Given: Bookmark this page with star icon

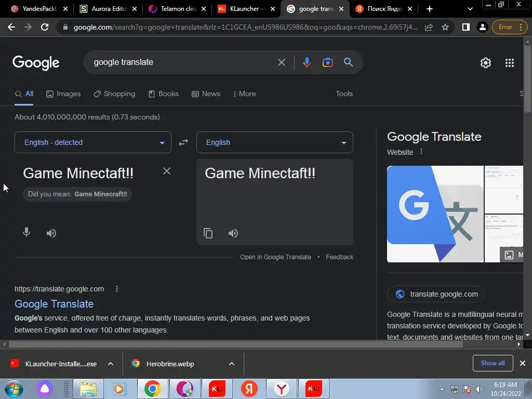Looking at the screenshot, I should pos(445,27).
